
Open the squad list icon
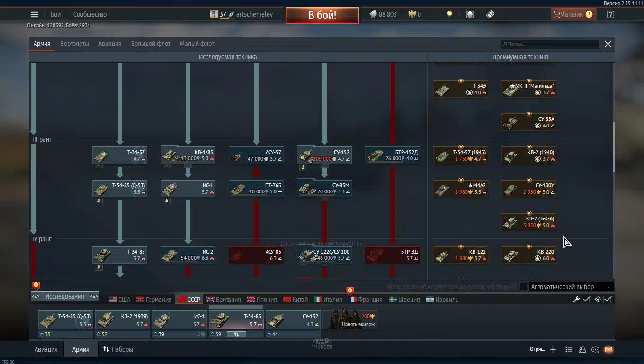coord(569,349)
